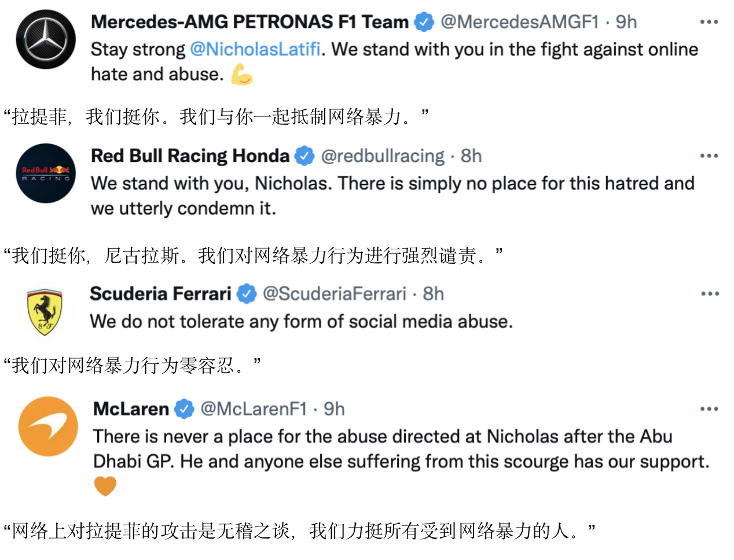The image size is (734, 560).
Task: Open the Mercedes-AMG PETRONAS F1 Team profile name
Action: 249,22
